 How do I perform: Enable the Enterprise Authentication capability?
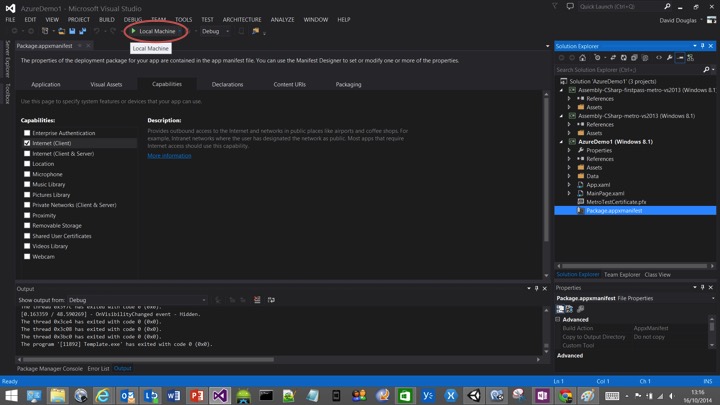[x=27, y=133]
